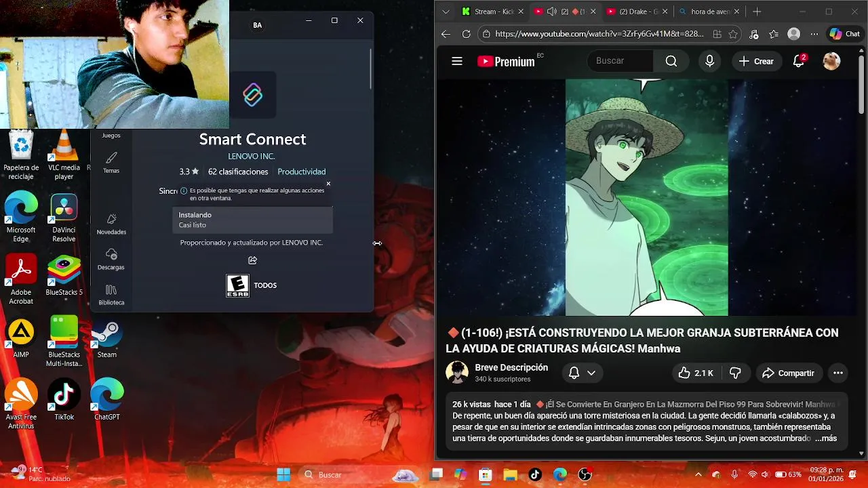Open YouTube account avatar menu
868x488 pixels.
831,61
